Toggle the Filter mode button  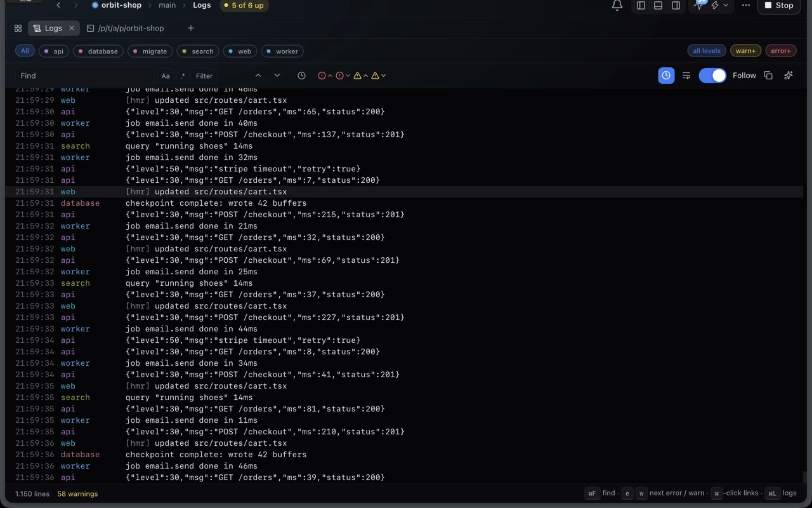[x=204, y=76]
